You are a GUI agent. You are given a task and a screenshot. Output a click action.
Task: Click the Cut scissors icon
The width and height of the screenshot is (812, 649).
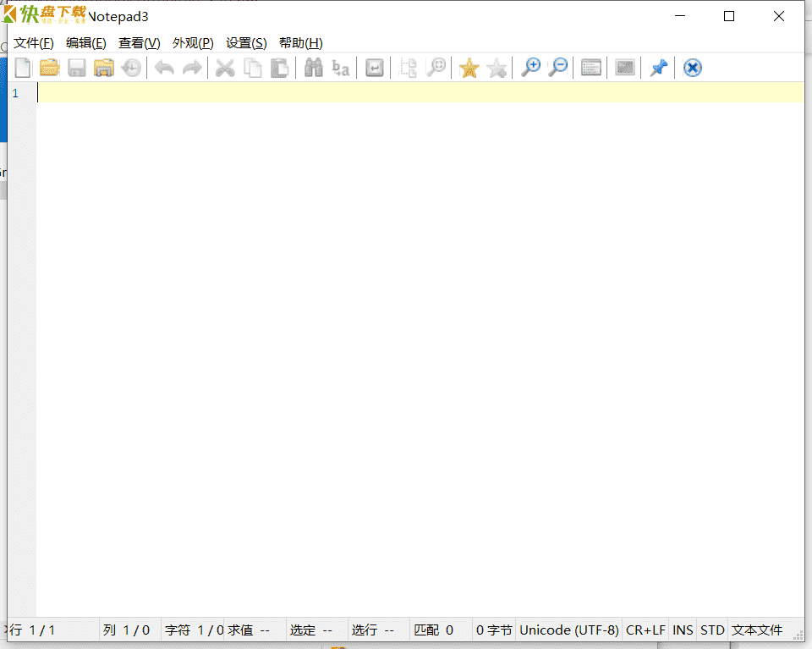click(x=225, y=68)
